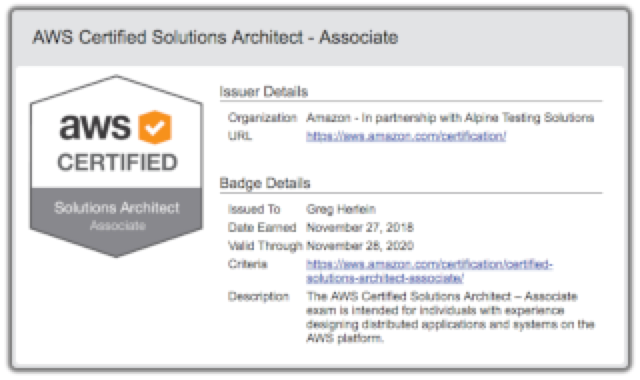
Task: Click the Organization value Amazon partnership text
Action: click(x=450, y=118)
